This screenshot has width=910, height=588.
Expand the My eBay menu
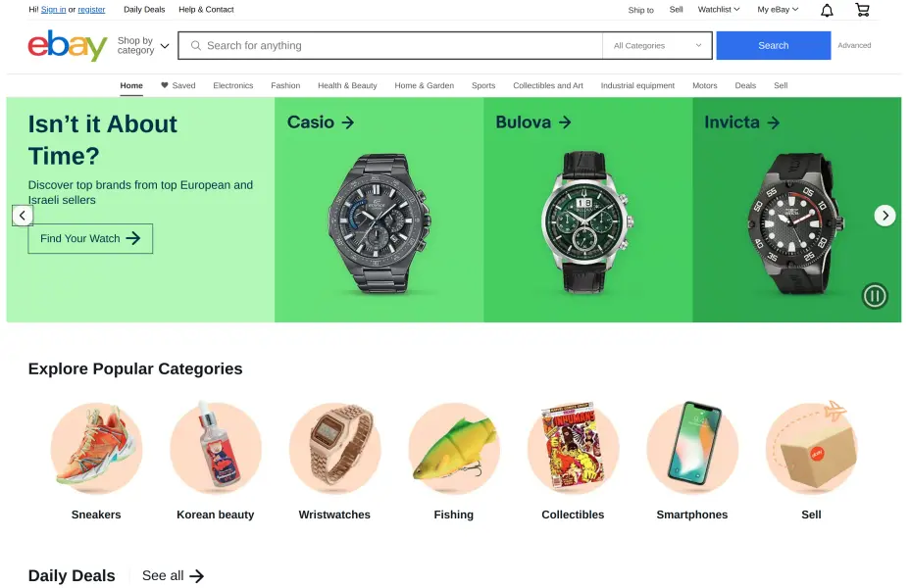pos(778,9)
